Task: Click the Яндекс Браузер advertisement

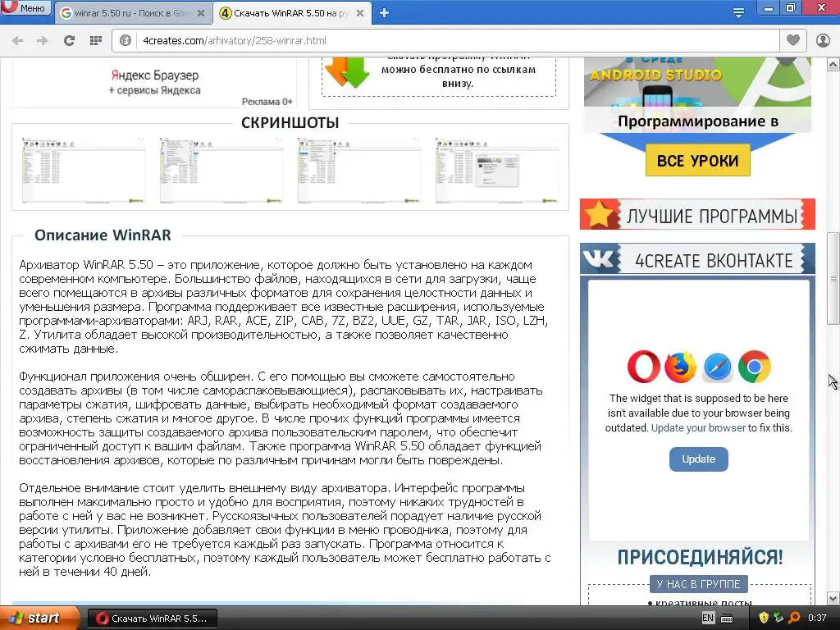Action: point(154,83)
